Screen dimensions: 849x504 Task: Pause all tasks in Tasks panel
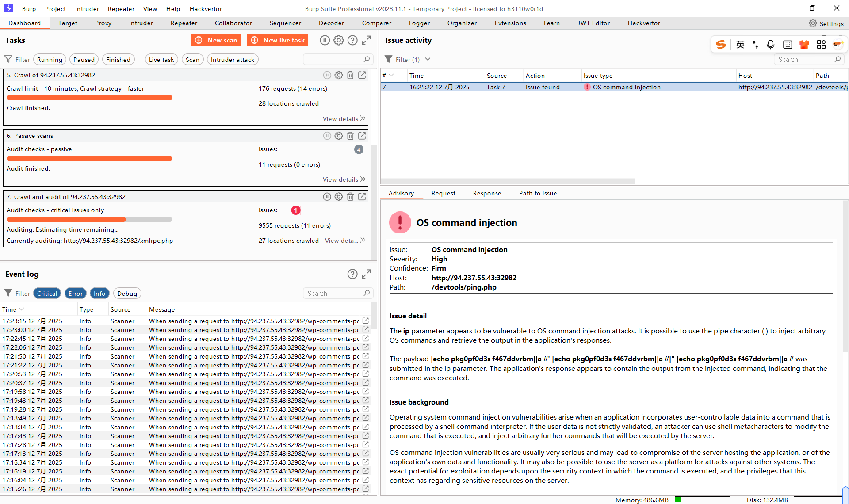325,40
